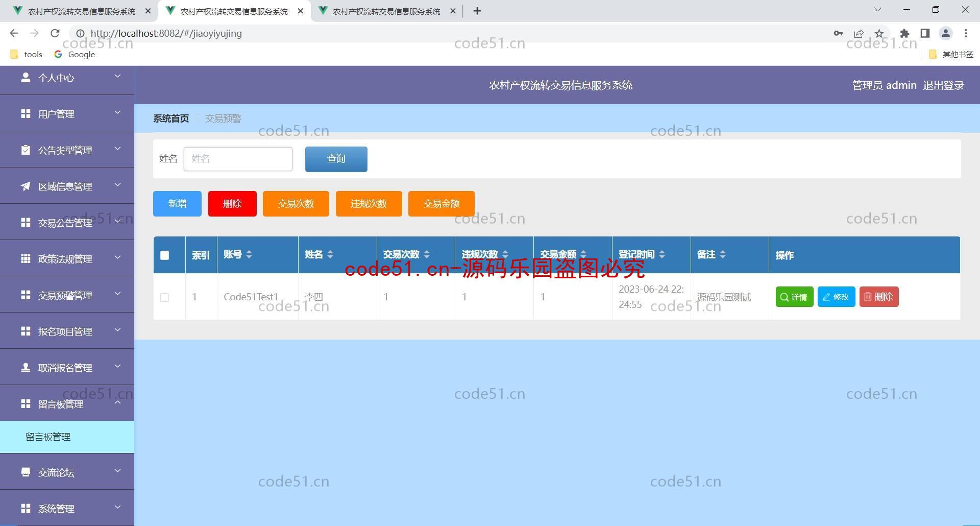Sort table by 账号 column arrows
Image resolution: width=980 pixels, height=526 pixels.
[249, 254]
